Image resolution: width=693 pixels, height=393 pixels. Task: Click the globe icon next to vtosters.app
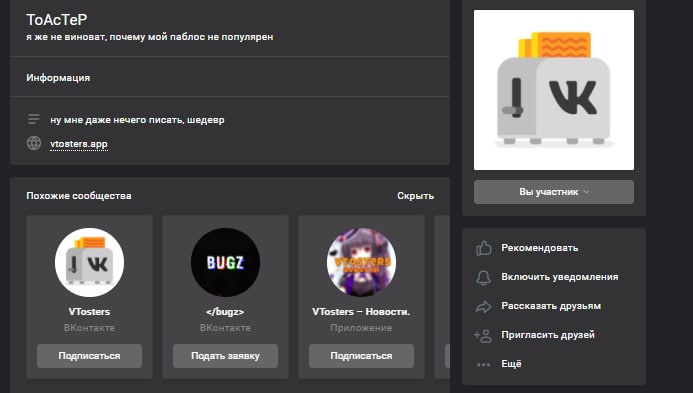point(34,143)
